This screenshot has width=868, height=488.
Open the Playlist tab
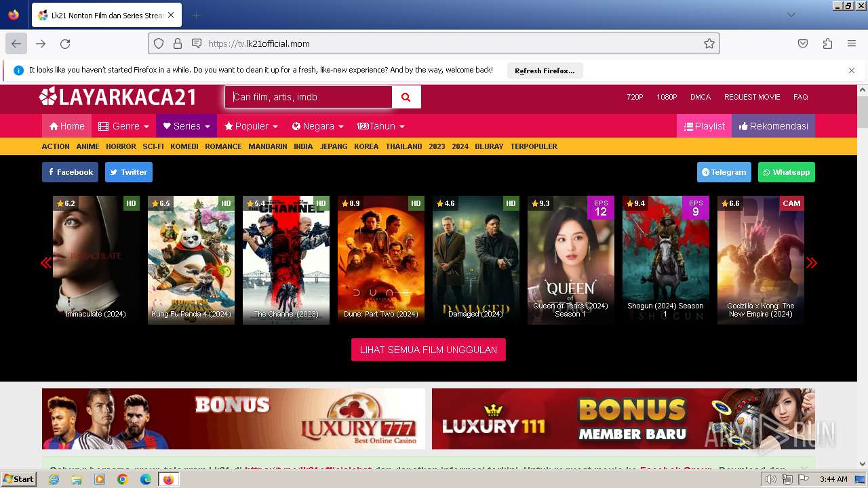[x=704, y=126]
